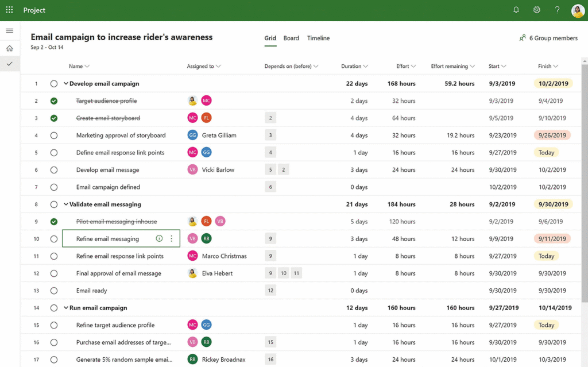The image size is (588, 367).
Task: Click dependency chip 10 on Final approval row
Action: click(x=284, y=273)
